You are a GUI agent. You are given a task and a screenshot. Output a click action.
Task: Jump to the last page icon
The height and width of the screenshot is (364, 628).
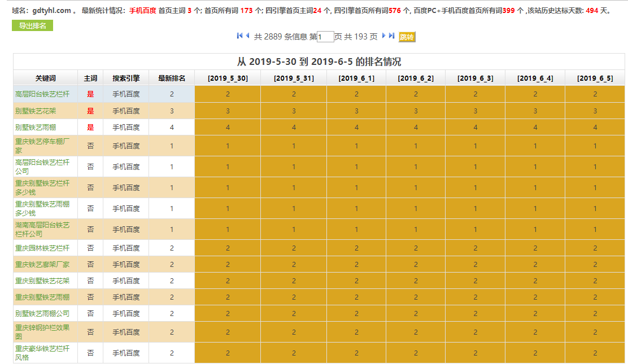392,36
